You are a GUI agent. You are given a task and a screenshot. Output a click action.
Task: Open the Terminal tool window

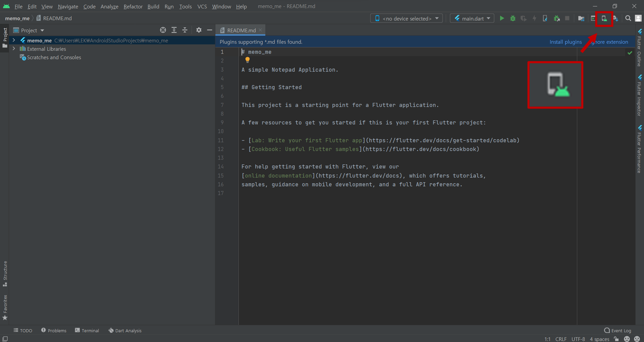87,330
